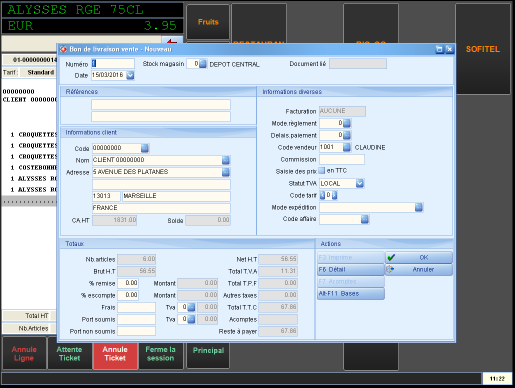Increase the Code tarif stepper value
The height and width of the screenshot is (388, 515).
[334, 195]
